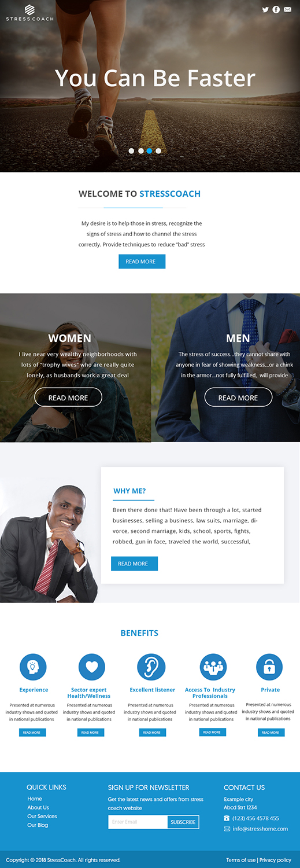Click READ MORE under Welcome section

[142, 262]
